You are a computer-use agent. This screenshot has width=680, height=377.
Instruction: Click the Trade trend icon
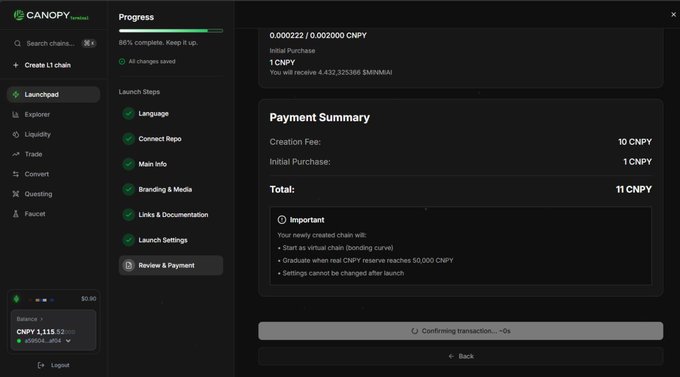pyautogui.click(x=16, y=154)
